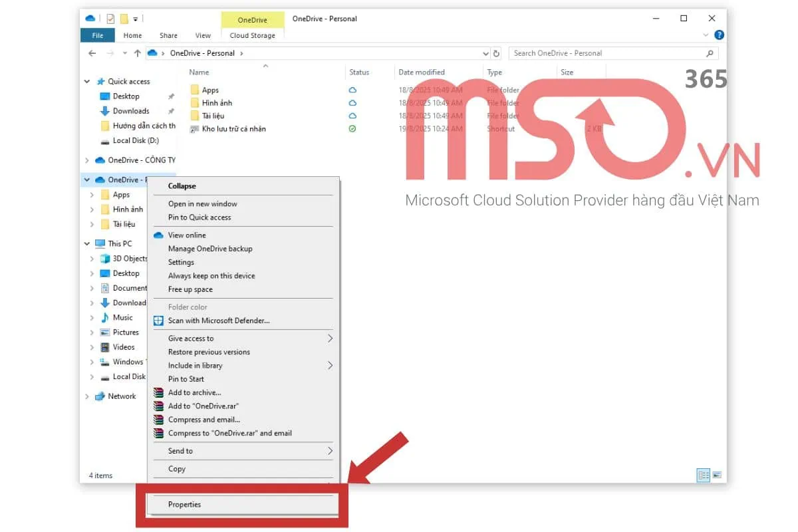
Task: Click Add to archive entry
Action: [243, 392]
